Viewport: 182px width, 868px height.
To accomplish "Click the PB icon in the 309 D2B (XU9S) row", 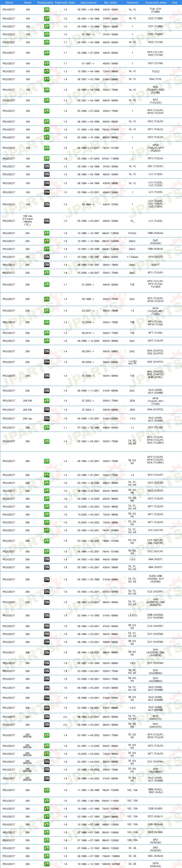I will click(47, 809).
